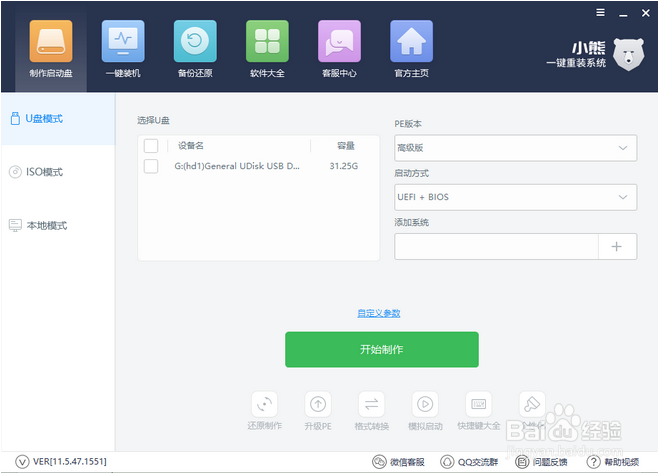Click the 容量 column header
This screenshot has width=659, height=474.
tap(346, 146)
